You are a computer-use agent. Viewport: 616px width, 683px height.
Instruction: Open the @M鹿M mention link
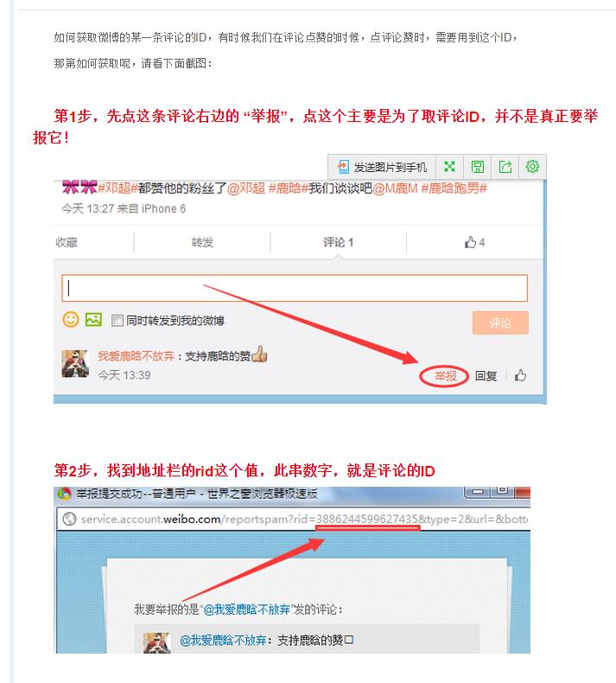395,188
